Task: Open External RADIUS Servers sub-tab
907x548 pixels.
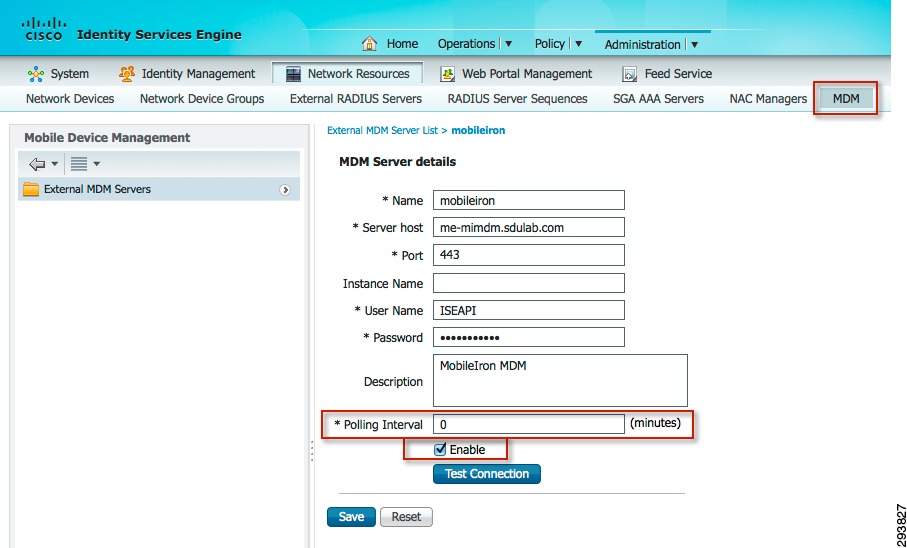Action: point(356,99)
